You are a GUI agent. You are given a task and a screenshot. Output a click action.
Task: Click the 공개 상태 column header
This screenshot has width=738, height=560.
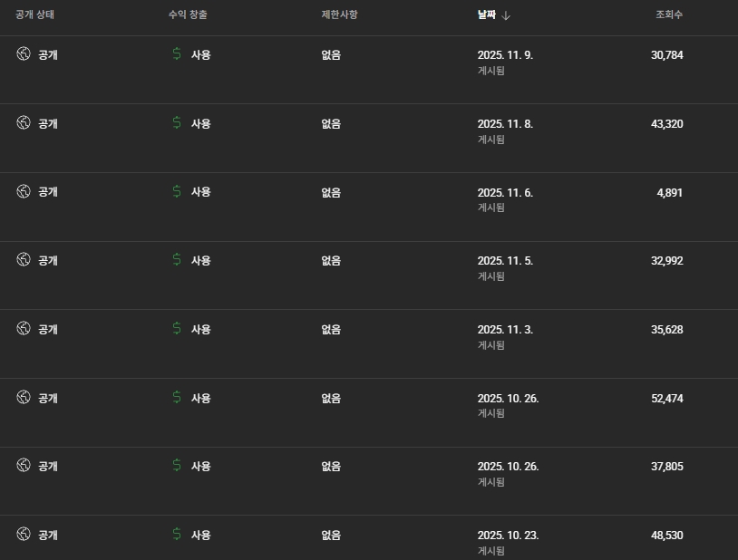35,15
